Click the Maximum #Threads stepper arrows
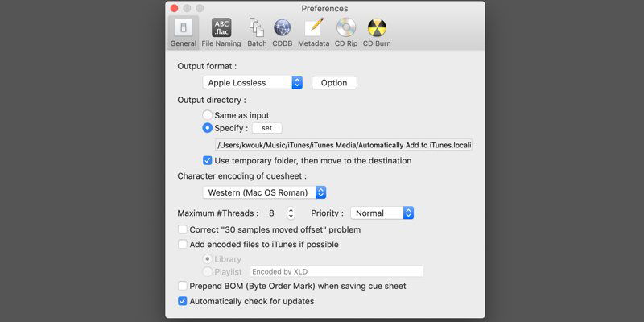644x322 pixels. point(291,213)
